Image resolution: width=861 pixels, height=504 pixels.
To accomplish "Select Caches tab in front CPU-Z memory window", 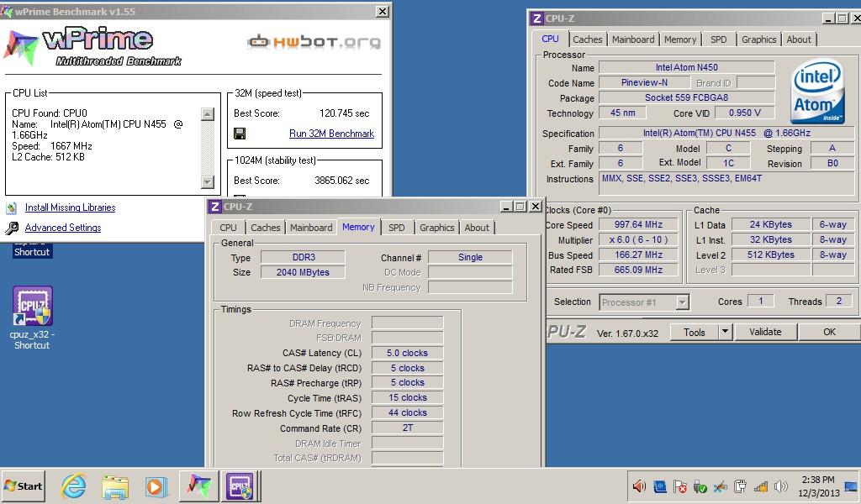I will click(265, 228).
